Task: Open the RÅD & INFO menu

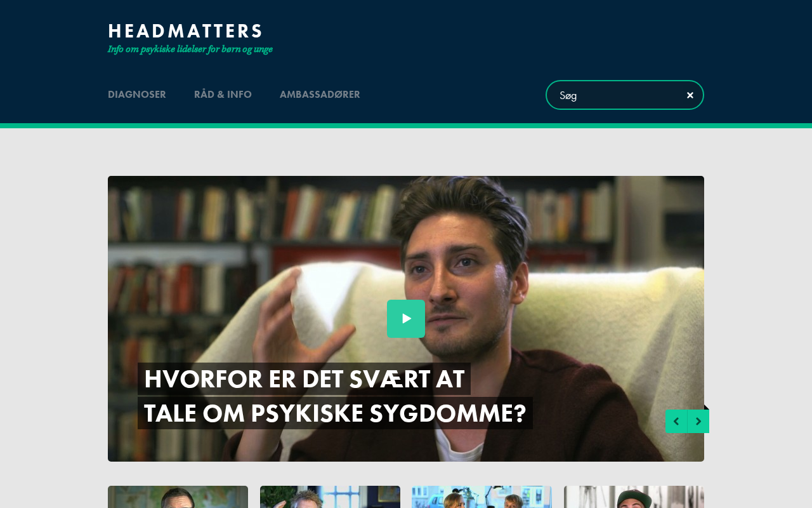Action: (223, 95)
